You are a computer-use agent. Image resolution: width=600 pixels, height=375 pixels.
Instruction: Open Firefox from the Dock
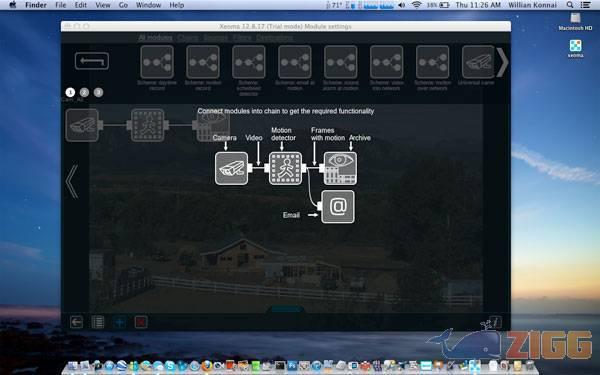207,366
